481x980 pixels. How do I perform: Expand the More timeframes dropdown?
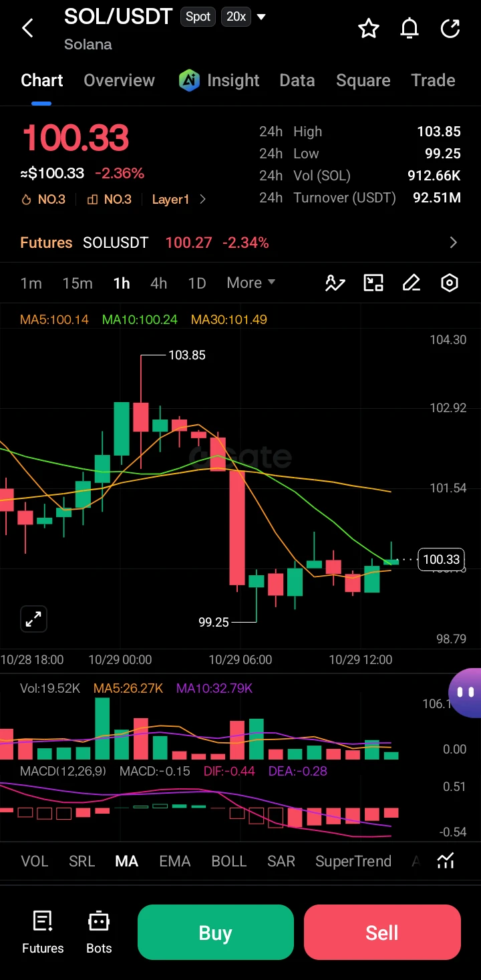click(251, 283)
